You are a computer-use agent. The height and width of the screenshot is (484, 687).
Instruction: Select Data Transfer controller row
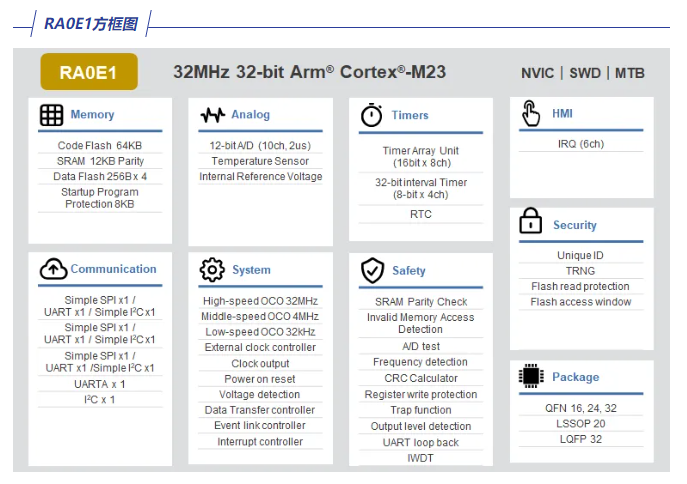(260, 410)
